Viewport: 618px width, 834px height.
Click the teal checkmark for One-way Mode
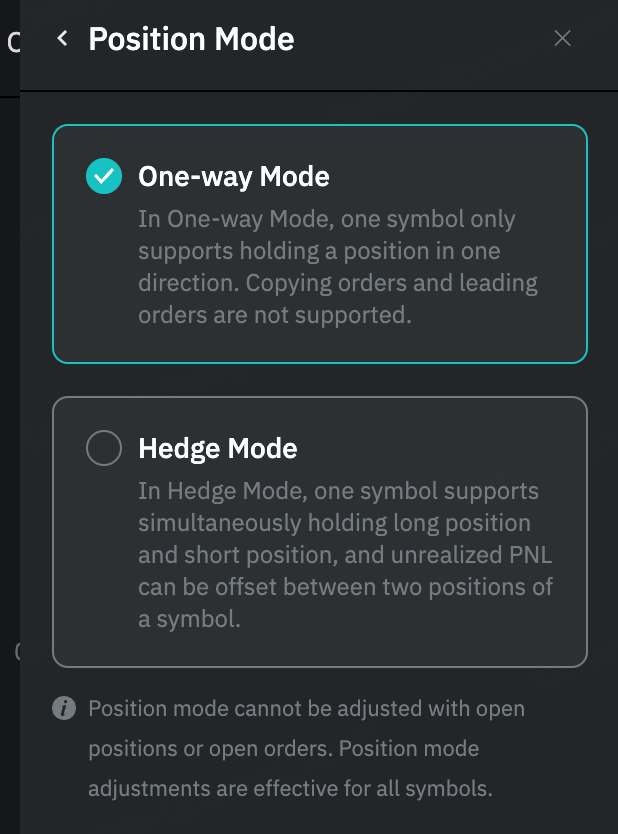point(104,177)
